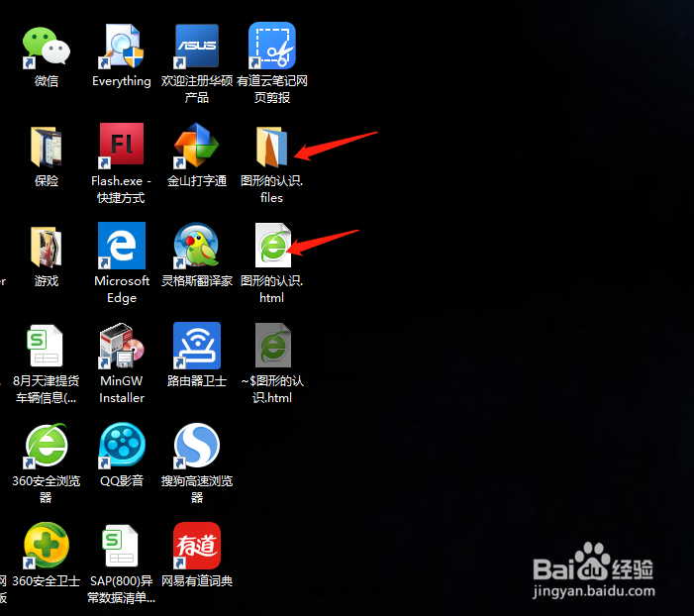Click the "路由器卫士" label text
This screenshot has height=616, width=694.
coord(196,381)
